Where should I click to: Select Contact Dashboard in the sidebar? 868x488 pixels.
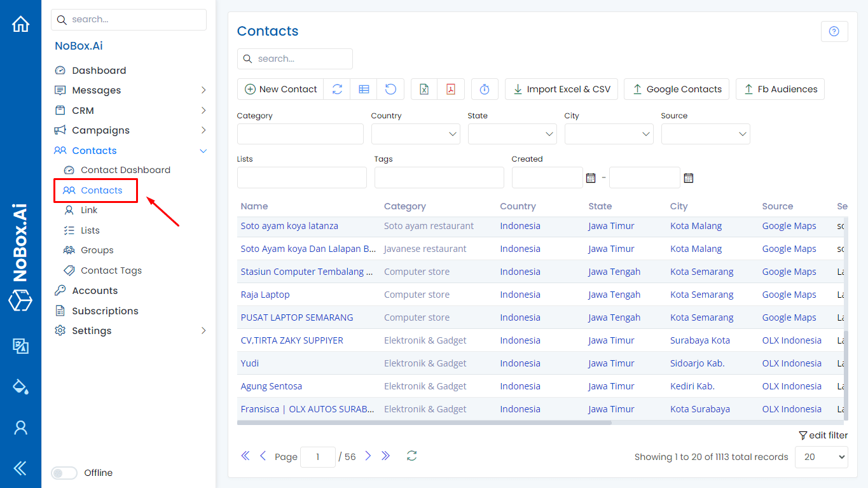click(125, 170)
